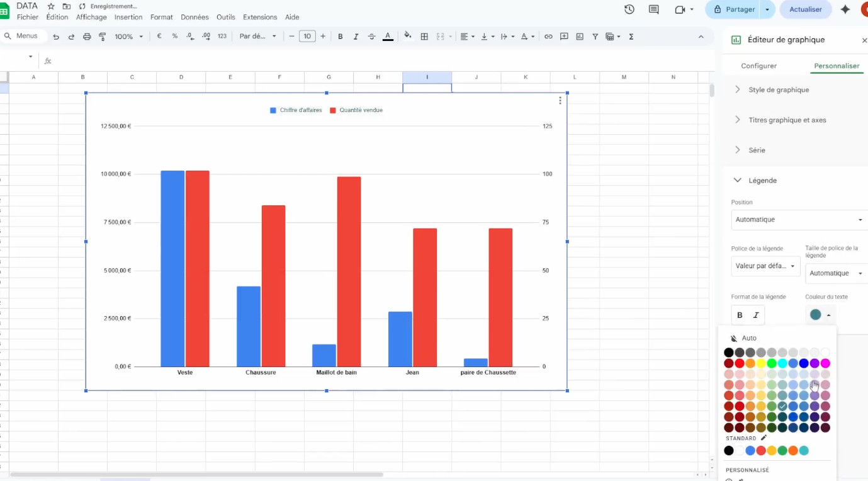Viewport: 868px width, 481px height.
Task: Click font size field showing 10
Action: (307, 37)
